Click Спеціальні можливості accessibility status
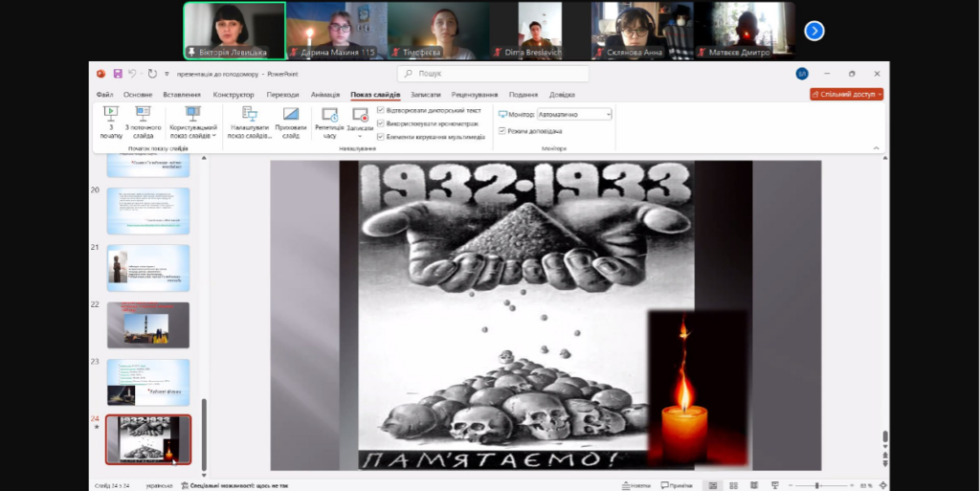The image size is (980, 491). pos(235,485)
